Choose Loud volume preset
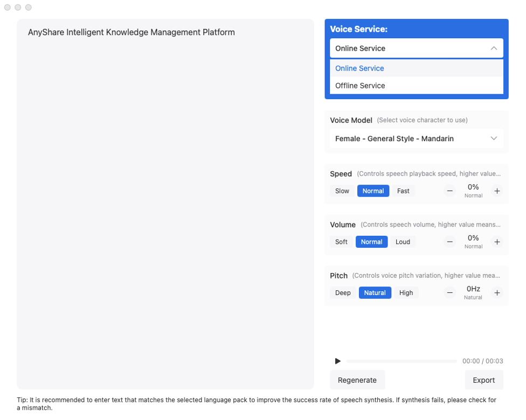526x420 pixels. click(x=403, y=242)
